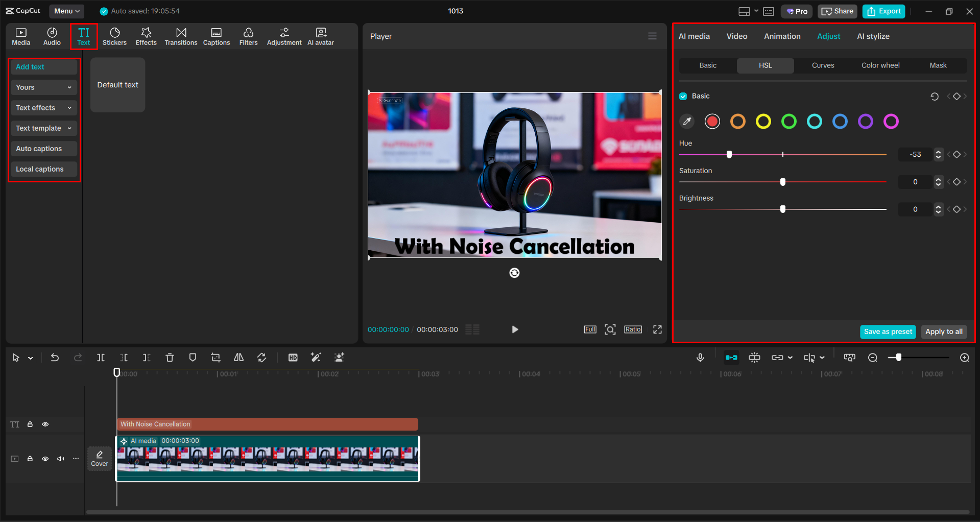Viewport: 980px width, 522px height.
Task: Select the green HSL color swatch
Action: coord(788,121)
